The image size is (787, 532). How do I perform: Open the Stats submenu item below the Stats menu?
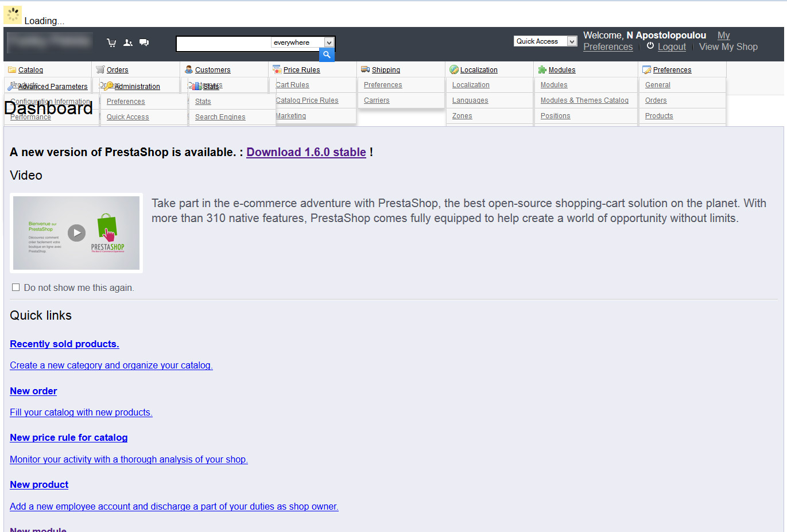coord(203,102)
